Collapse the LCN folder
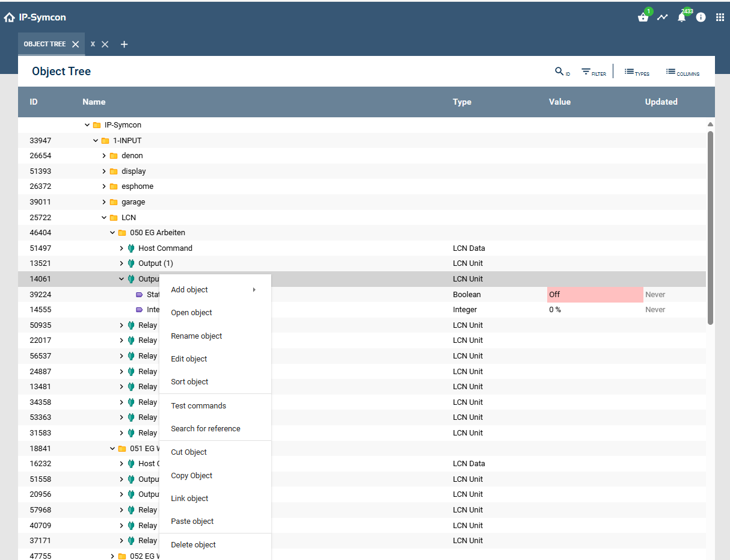730x560 pixels. point(104,218)
